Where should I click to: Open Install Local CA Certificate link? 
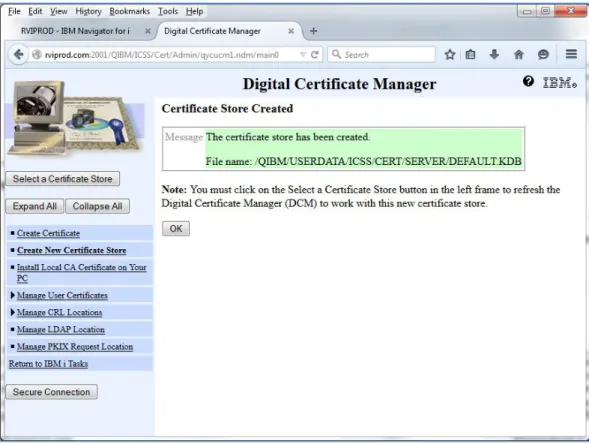[82, 272]
